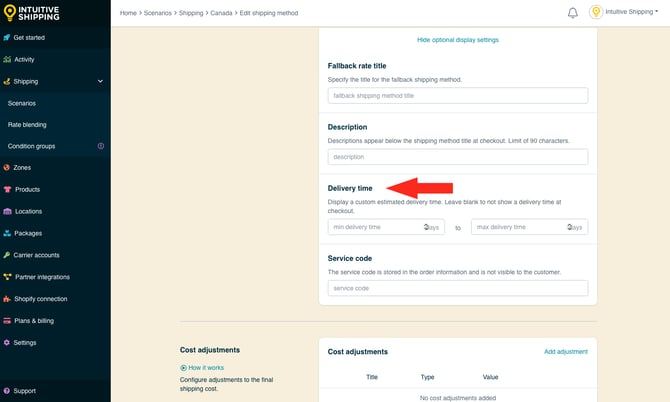Click the Carrier accounts key icon

7,255
